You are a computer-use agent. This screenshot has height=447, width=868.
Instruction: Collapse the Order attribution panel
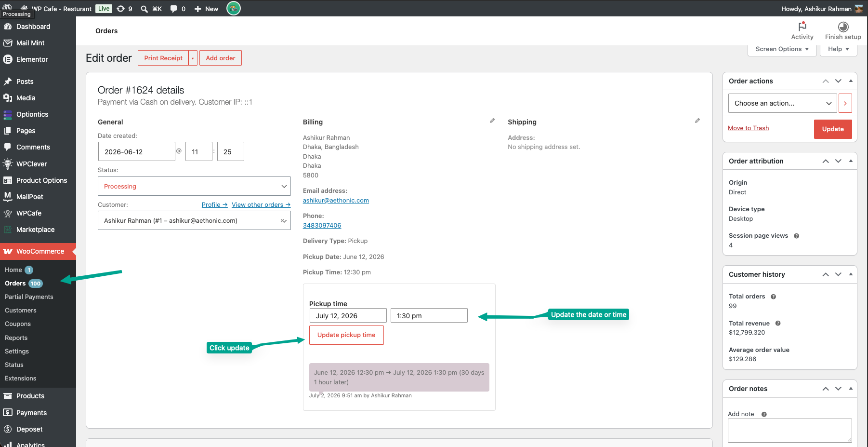[851, 161]
